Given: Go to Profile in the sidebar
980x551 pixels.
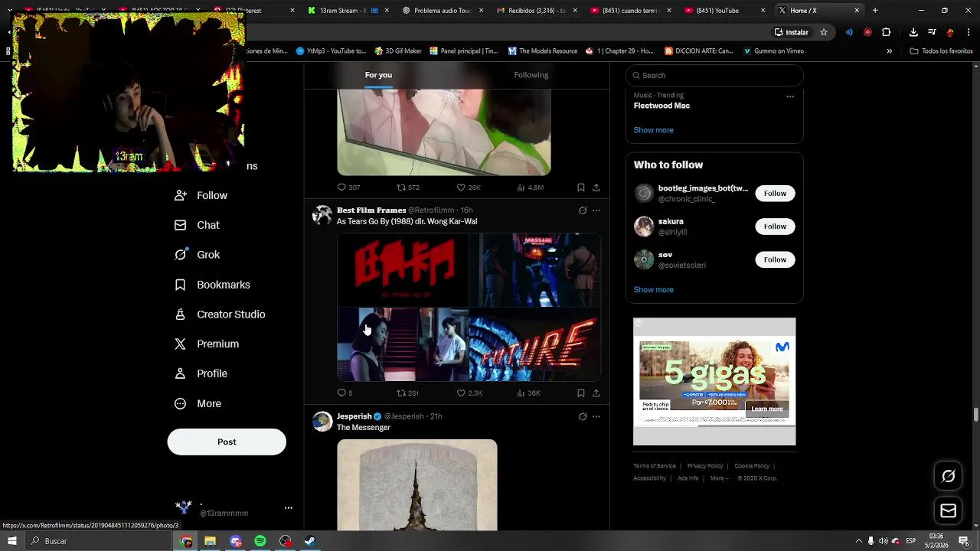Looking at the screenshot, I should [x=201, y=373].
